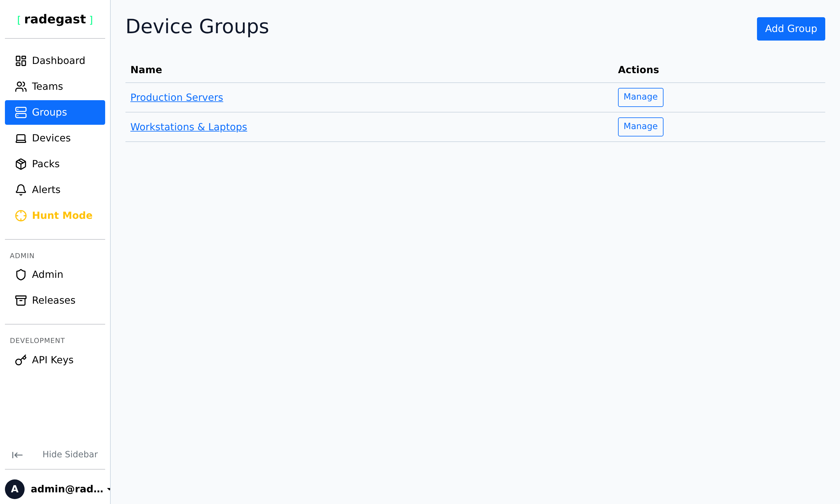Select the highlighted Groups menu item
This screenshot has height=504, width=840.
point(55,112)
